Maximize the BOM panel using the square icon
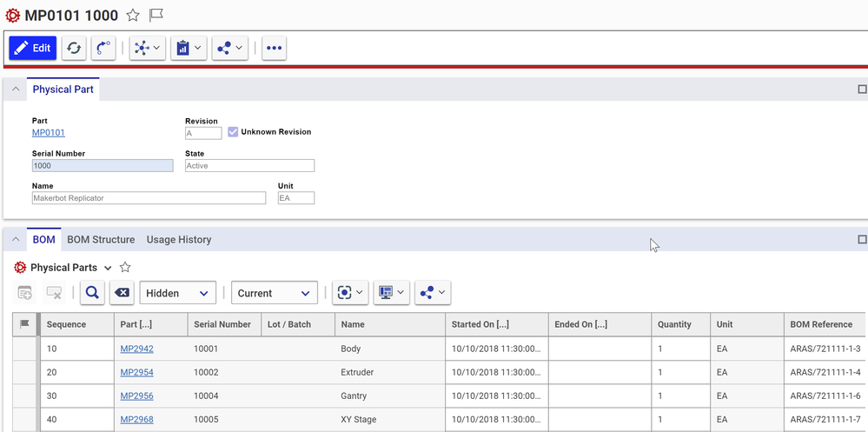The height and width of the screenshot is (432, 868). tap(862, 240)
